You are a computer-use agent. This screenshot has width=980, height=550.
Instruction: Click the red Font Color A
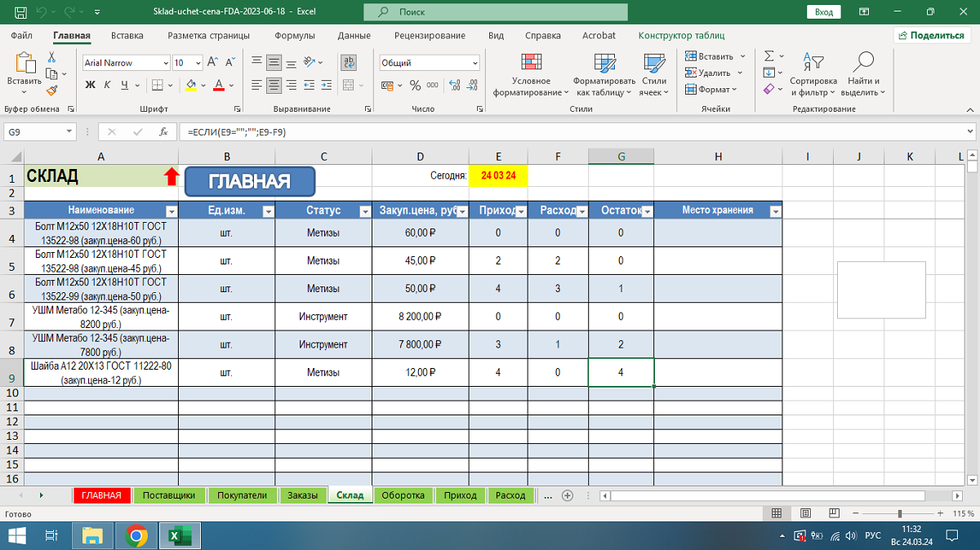click(219, 85)
